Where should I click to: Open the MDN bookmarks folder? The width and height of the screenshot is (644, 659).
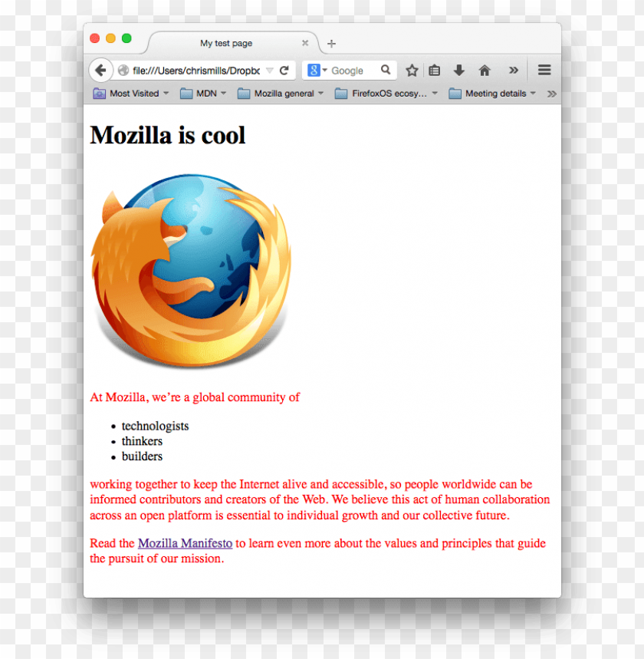click(203, 94)
